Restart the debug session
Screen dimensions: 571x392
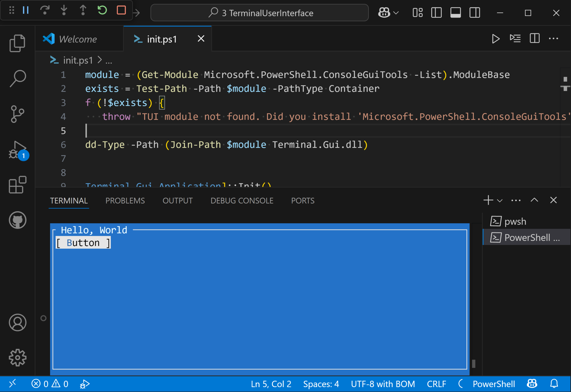pyautogui.click(x=102, y=10)
